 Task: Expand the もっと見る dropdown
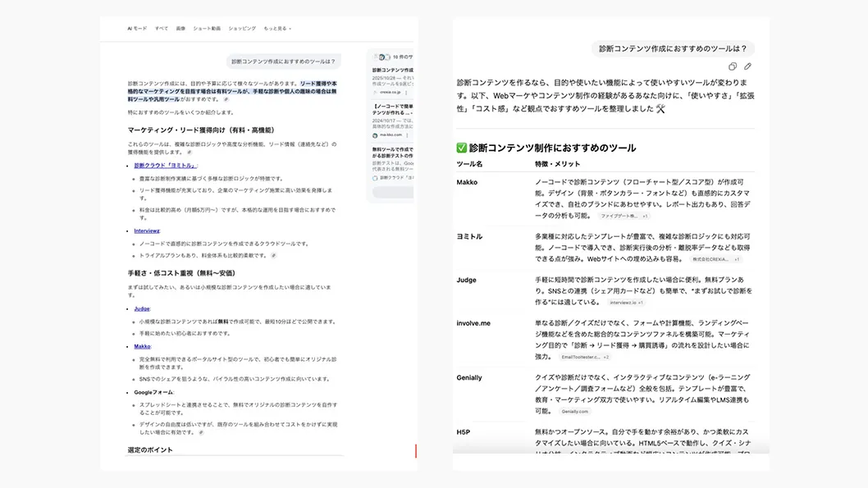tap(277, 28)
